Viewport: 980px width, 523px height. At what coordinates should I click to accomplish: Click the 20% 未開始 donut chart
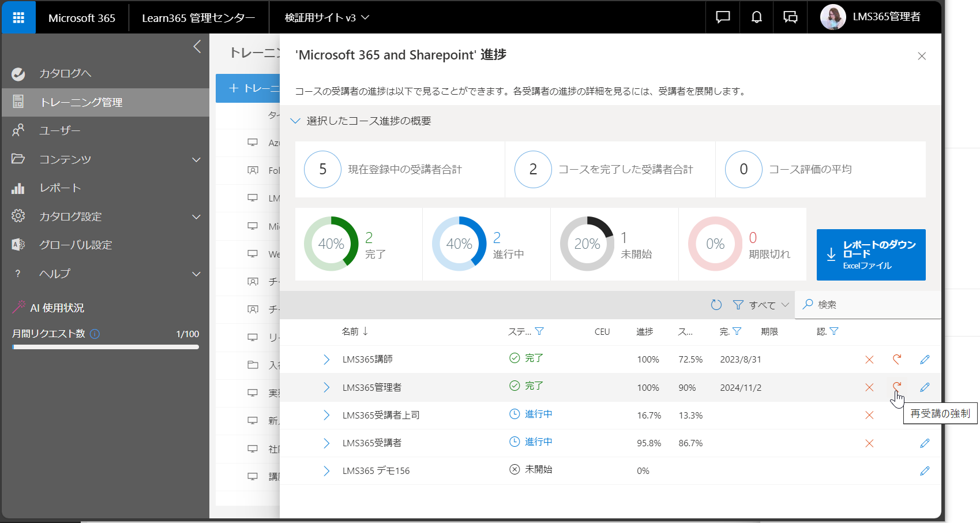pos(587,244)
